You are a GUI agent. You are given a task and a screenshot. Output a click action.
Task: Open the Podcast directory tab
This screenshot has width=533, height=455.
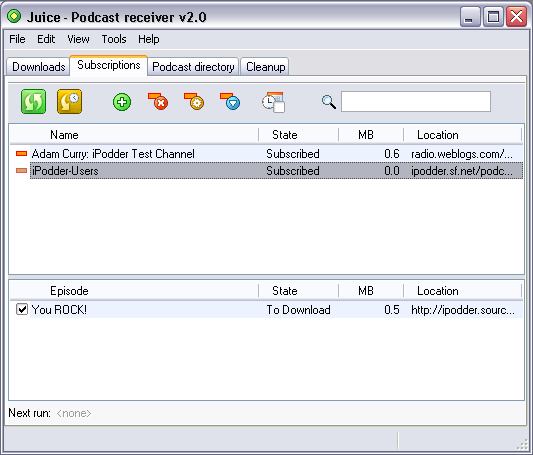[193, 67]
